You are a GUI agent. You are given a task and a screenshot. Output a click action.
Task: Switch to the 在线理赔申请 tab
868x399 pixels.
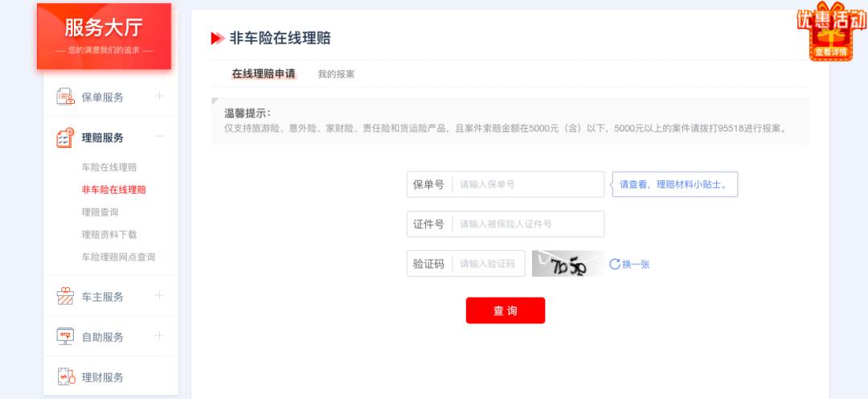coord(264,74)
